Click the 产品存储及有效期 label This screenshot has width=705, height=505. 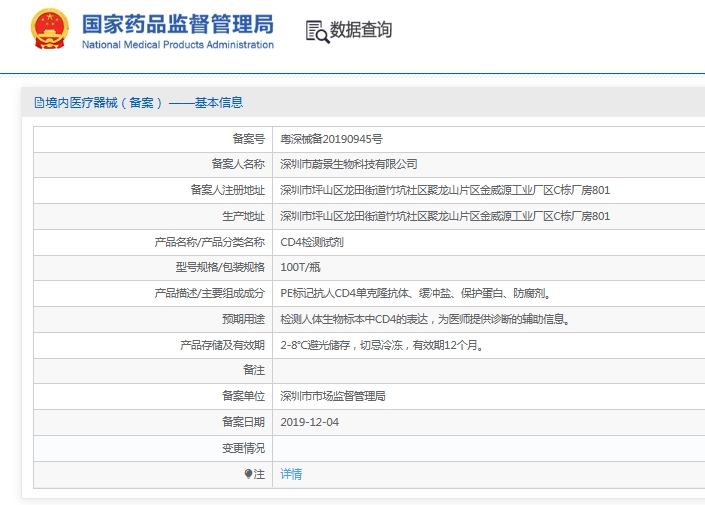pos(222,345)
